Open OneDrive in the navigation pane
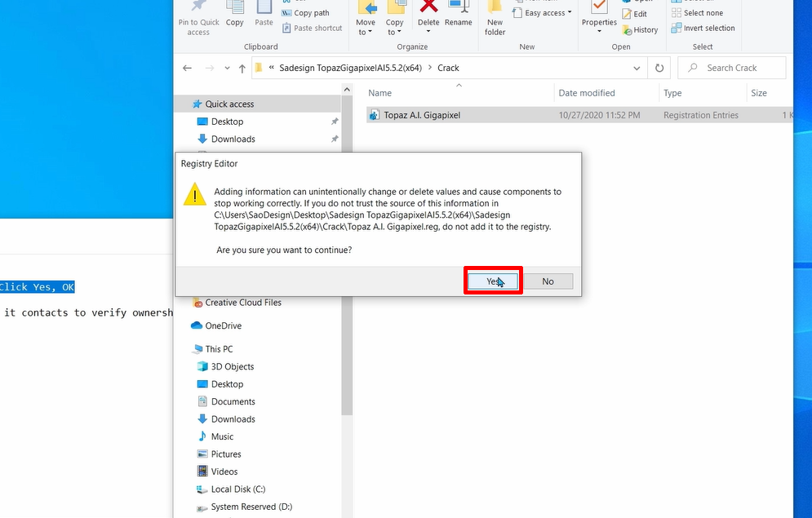The width and height of the screenshot is (812, 518). click(223, 325)
